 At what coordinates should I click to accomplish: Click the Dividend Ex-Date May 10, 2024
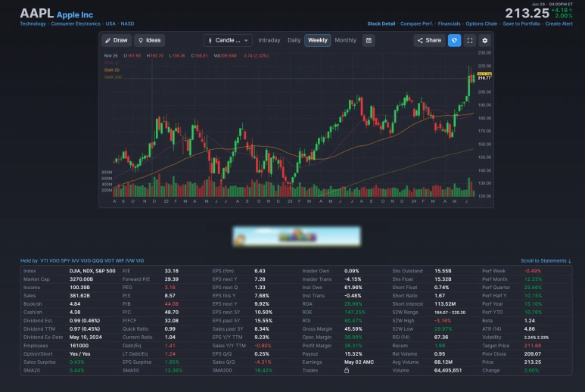86,338
